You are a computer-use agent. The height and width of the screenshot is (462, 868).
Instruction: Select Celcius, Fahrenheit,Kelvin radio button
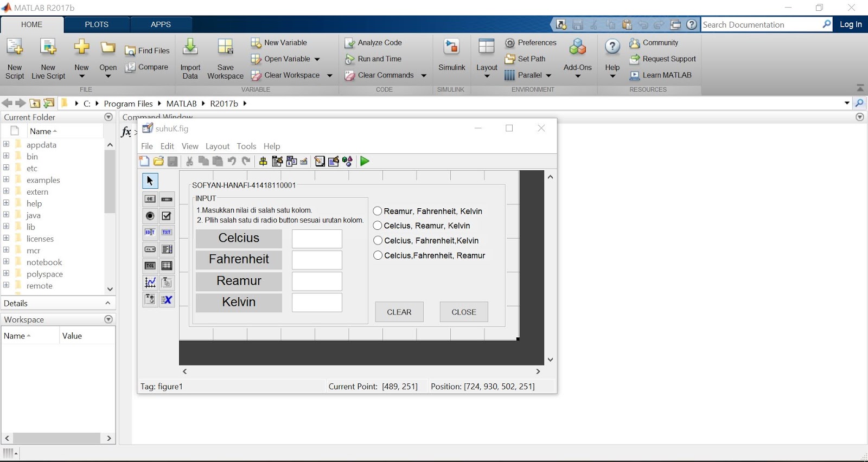click(378, 240)
